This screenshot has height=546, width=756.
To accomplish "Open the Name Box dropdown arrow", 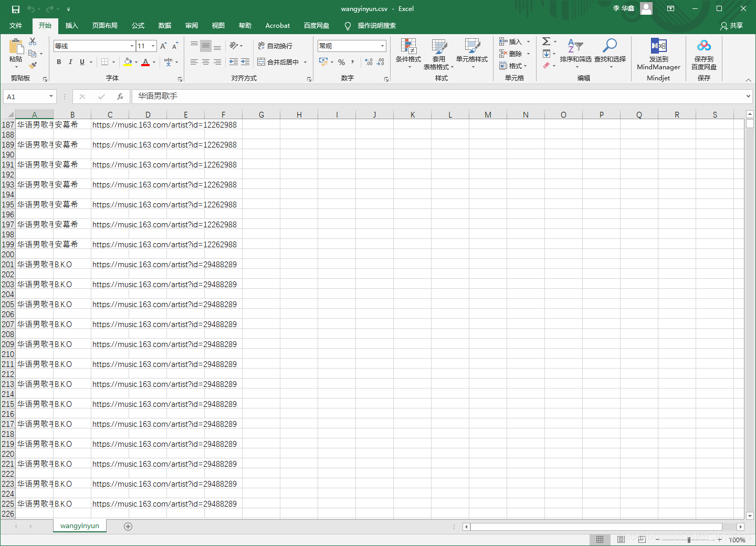I will point(51,97).
